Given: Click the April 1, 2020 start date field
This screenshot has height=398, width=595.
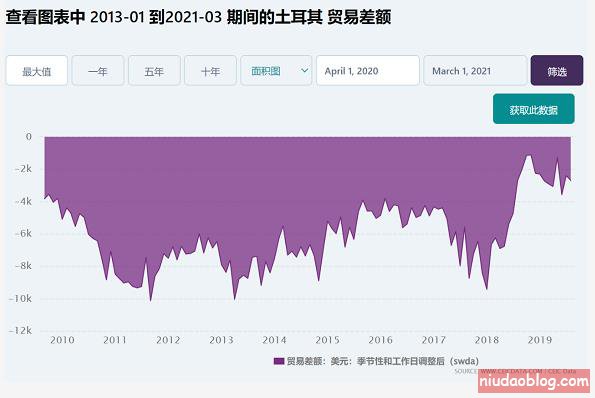Looking at the screenshot, I should point(368,71).
